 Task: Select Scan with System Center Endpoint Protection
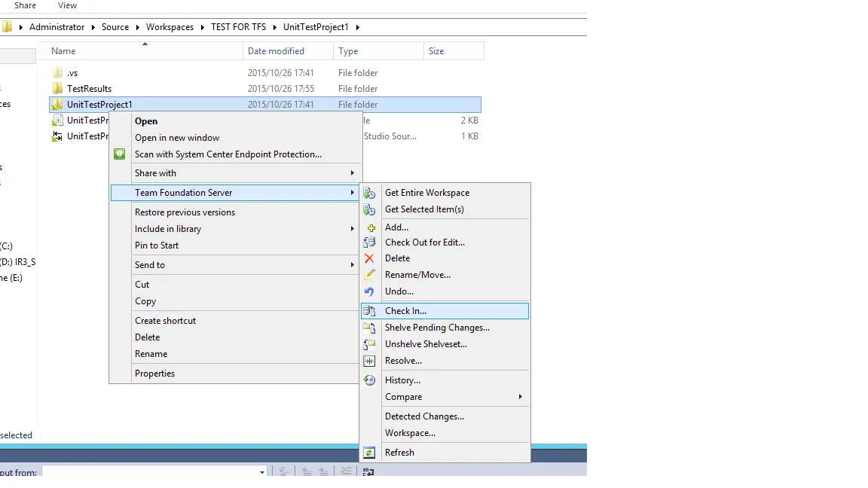pyautogui.click(x=228, y=154)
